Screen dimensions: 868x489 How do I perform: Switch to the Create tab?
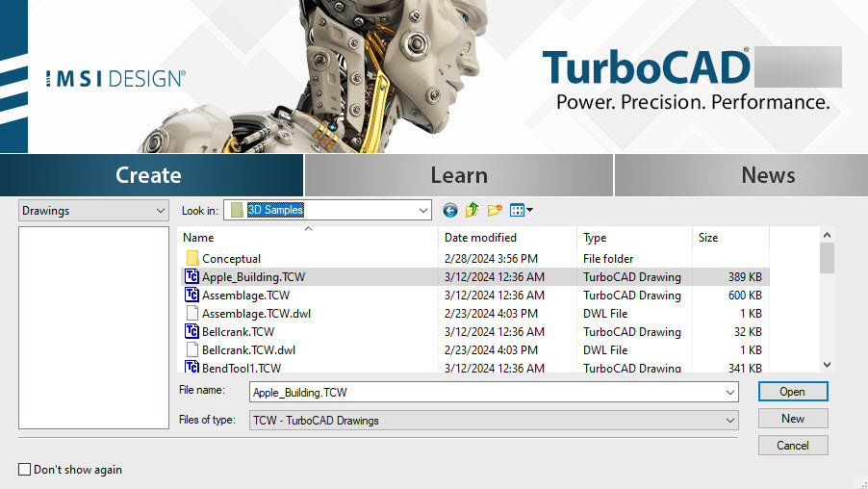[151, 175]
